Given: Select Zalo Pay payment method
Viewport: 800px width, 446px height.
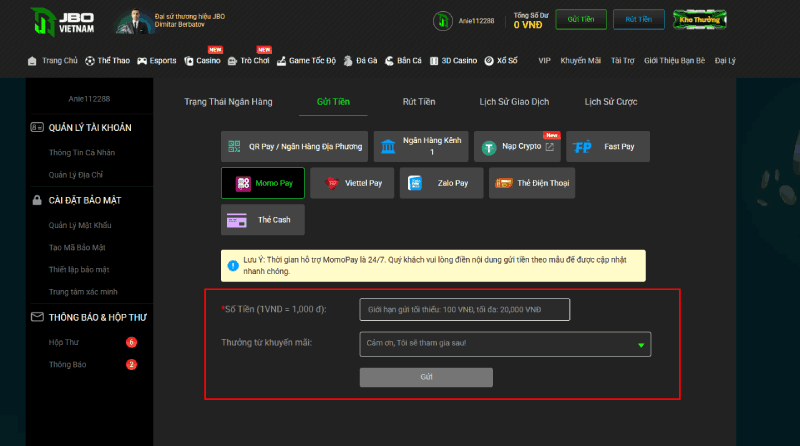Looking at the screenshot, I should (441, 183).
